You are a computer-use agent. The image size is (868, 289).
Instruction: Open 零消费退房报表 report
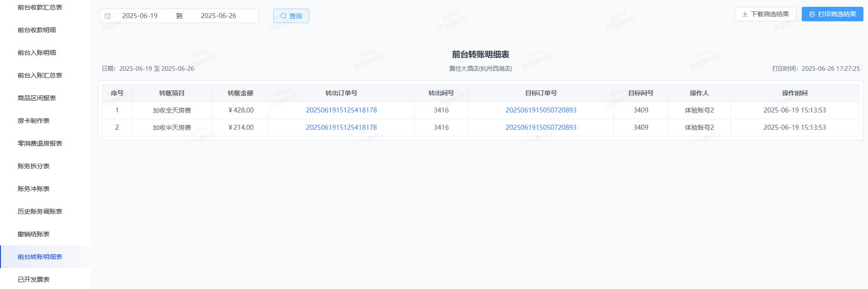[40, 143]
